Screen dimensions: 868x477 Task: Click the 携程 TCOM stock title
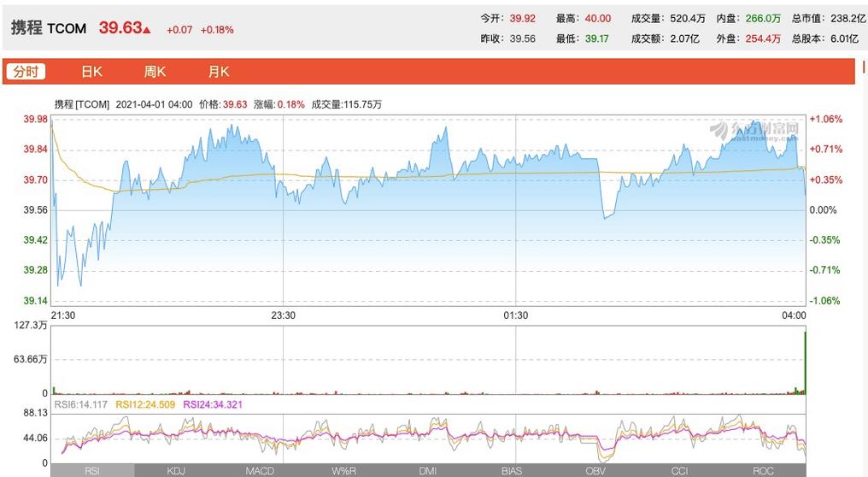pos(49,27)
